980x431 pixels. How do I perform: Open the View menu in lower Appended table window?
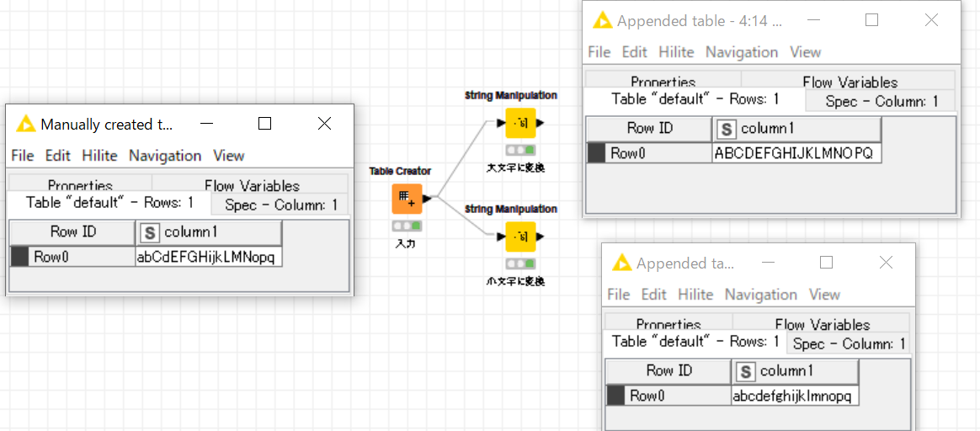click(x=825, y=294)
